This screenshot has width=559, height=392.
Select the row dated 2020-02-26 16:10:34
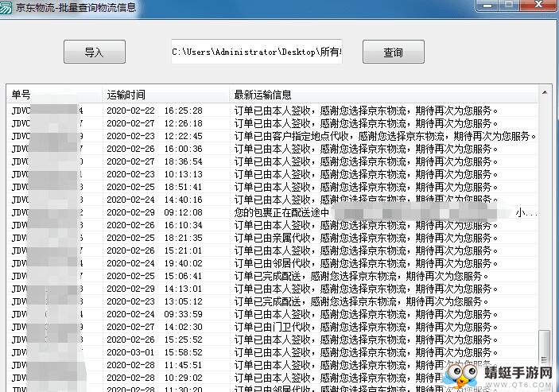pos(273,225)
